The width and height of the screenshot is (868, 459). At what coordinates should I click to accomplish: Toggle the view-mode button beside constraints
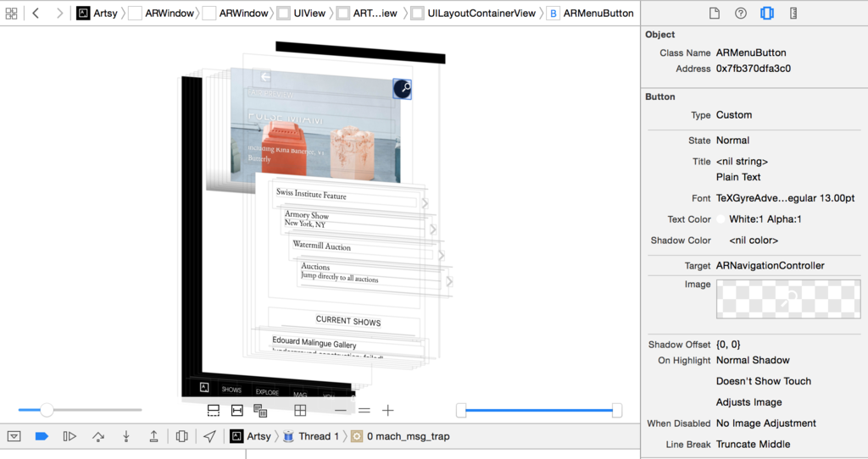tap(260, 411)
